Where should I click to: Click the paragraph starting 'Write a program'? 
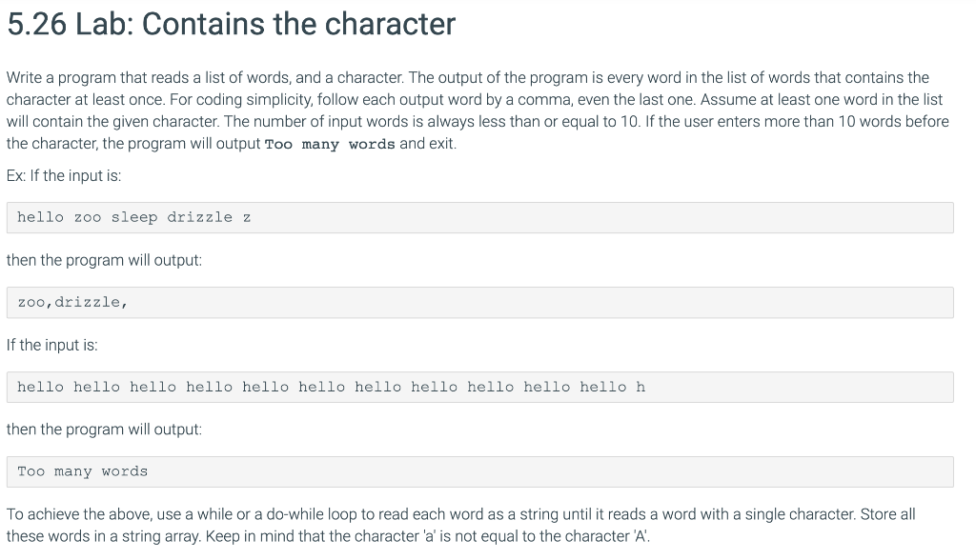478,110
